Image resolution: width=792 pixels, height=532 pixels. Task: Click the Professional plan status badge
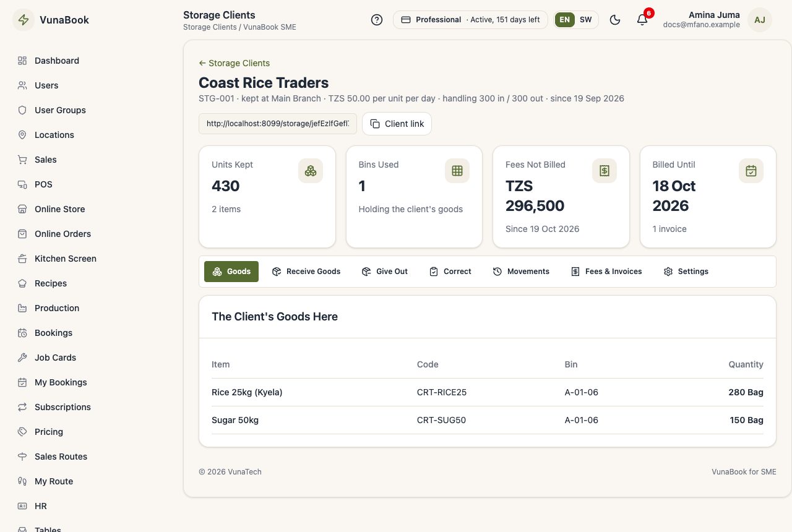470,20
